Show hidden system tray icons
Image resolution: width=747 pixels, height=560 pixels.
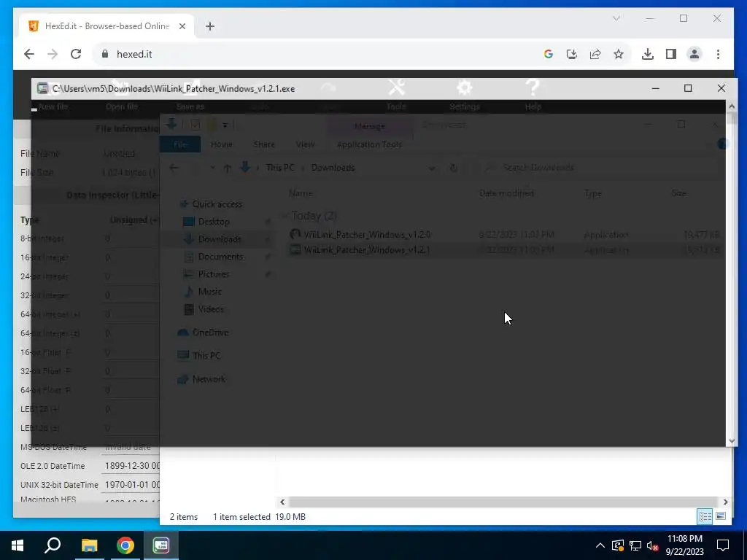click(x=600, y=545)
